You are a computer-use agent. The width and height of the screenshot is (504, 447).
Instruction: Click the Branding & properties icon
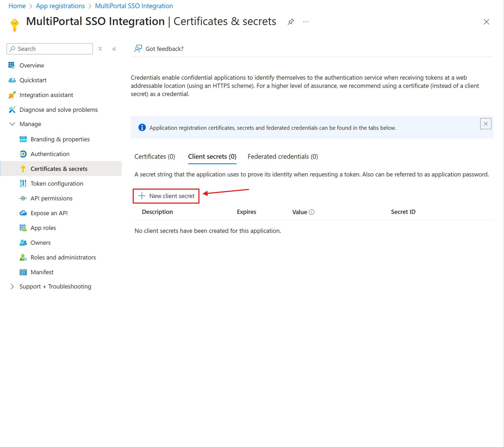tap(23, 139)
